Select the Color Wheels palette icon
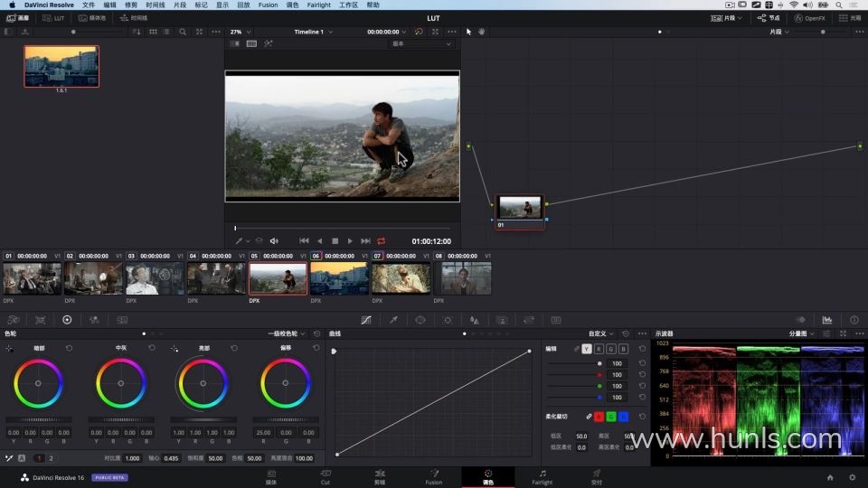The width and height of the screenshot is (868, 488). click(67, 320)
